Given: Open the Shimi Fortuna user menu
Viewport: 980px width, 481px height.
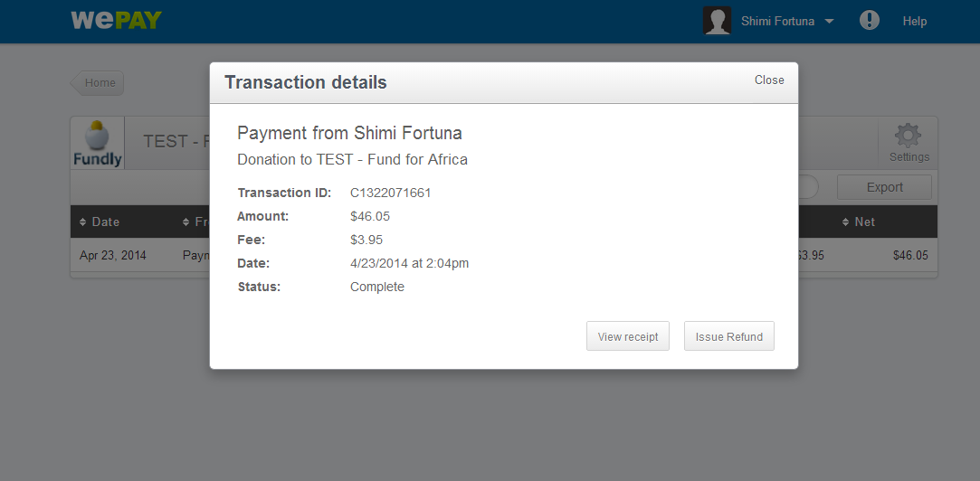Looking at the screenshot, I should tap(777, 21).
